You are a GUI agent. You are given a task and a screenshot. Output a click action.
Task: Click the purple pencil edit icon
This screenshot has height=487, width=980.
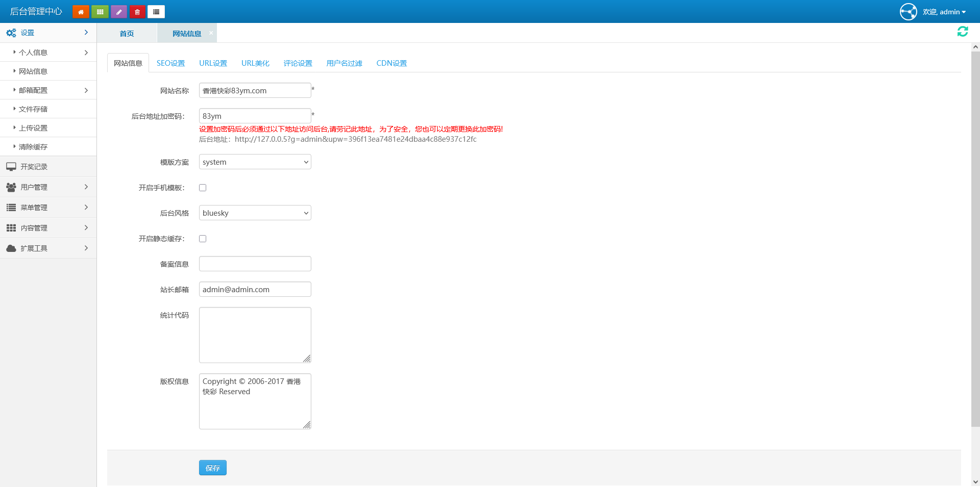tap(119, 12)
